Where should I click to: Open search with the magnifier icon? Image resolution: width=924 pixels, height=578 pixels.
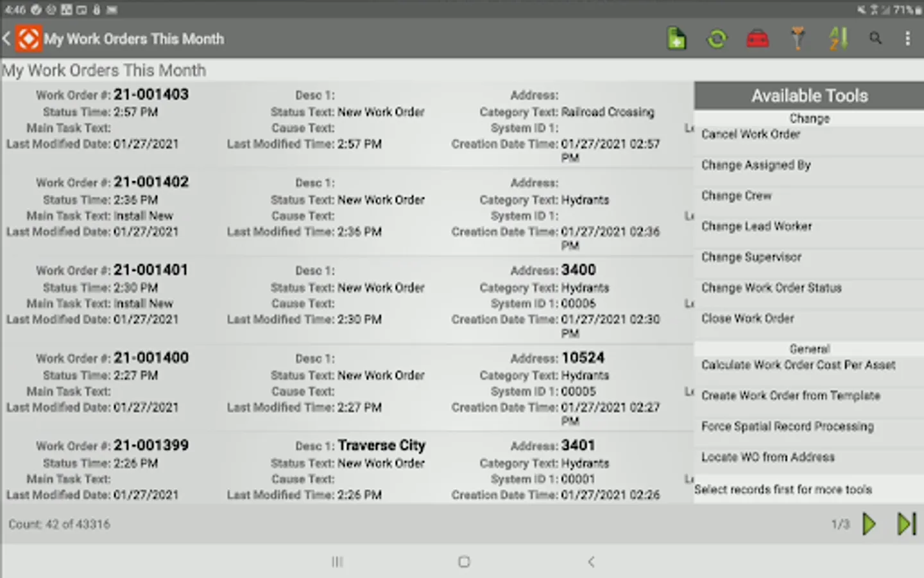click(x=875, y=39)
